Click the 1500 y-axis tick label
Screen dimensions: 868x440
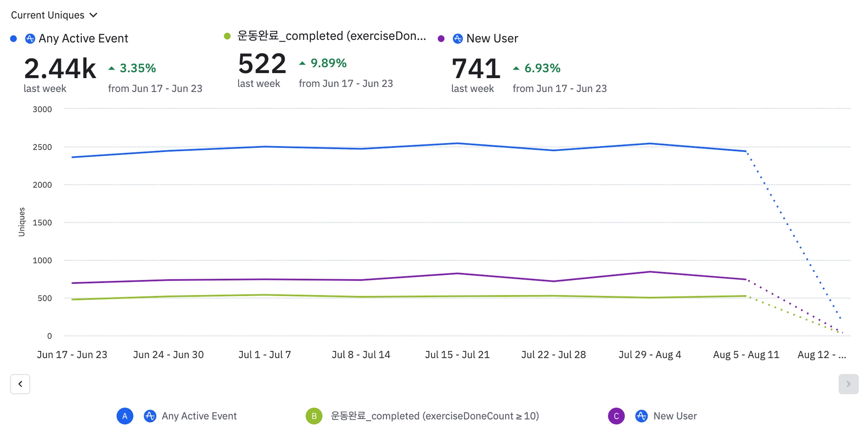tap(42, 223)
